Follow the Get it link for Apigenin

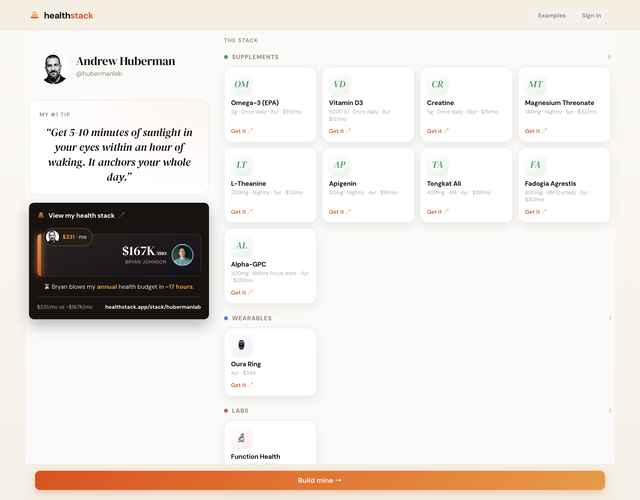tap(340, 212)
